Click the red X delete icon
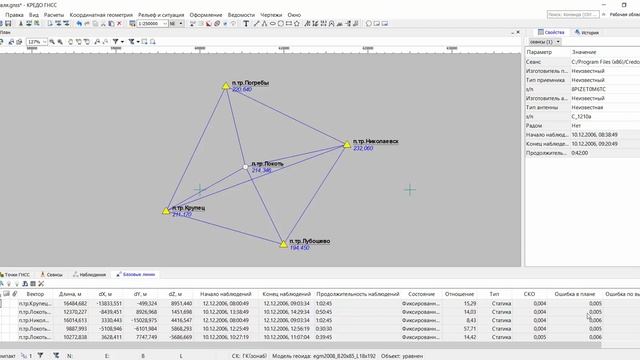This screenshot has width=640, height=360. pos(119,24)
